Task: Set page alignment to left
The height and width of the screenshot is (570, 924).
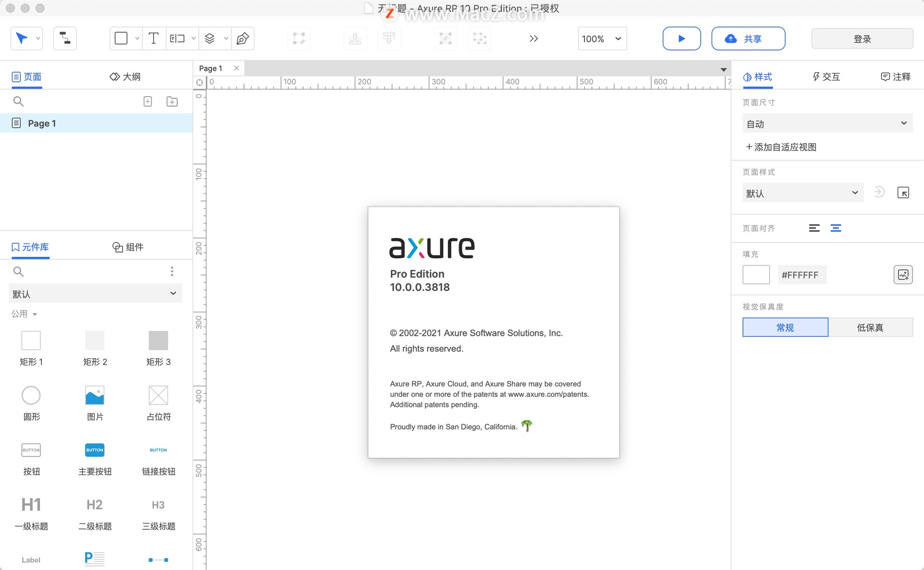Action: coord(814,228)
